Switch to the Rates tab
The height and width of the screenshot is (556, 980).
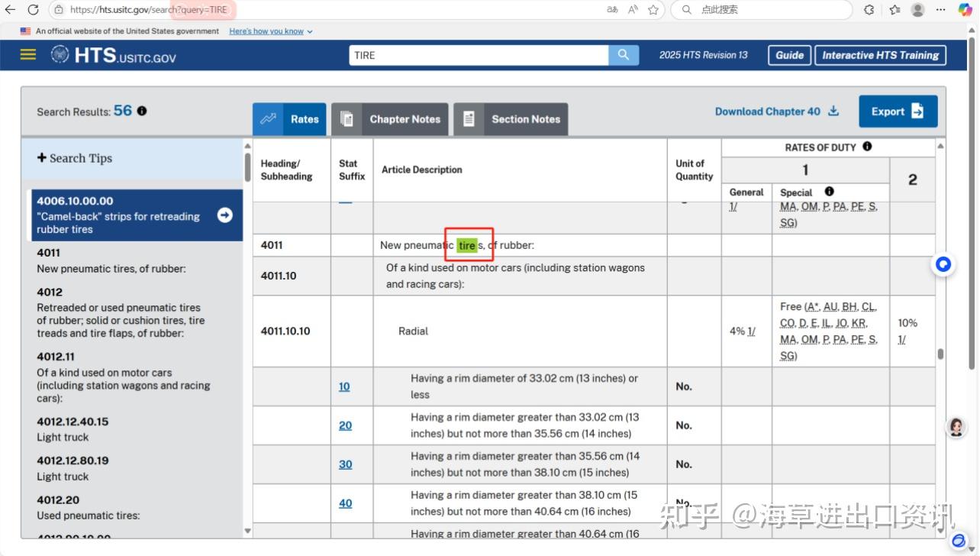pyautogui.click(x=289, y=119)
